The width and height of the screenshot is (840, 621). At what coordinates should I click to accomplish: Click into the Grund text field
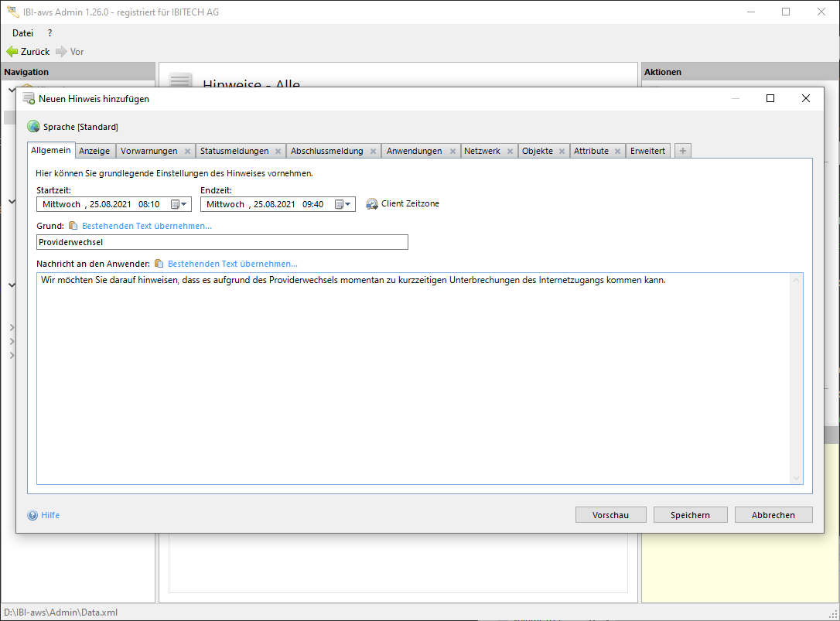(x=222, y=242)
